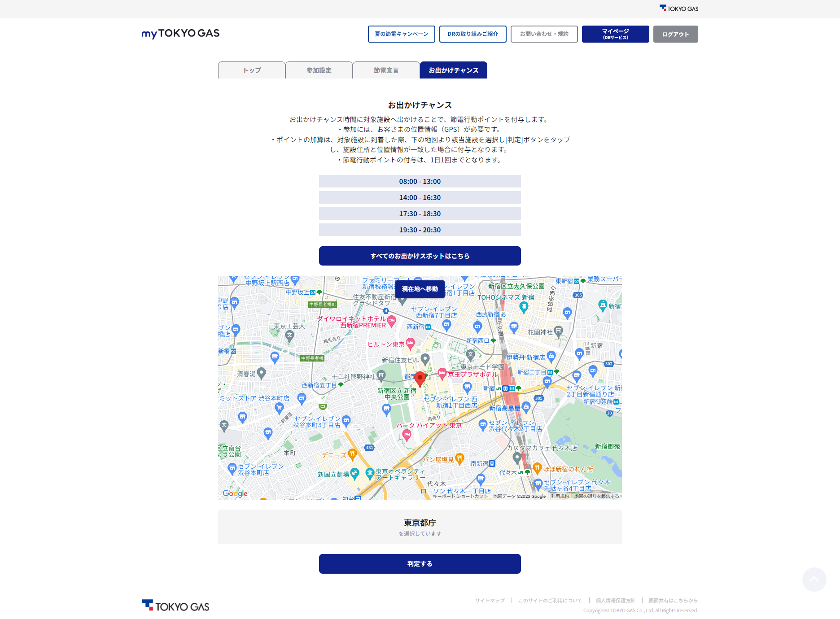Open the 個人情報保護方針 footer link
This screenshot has width=840, height=619.
615,600
